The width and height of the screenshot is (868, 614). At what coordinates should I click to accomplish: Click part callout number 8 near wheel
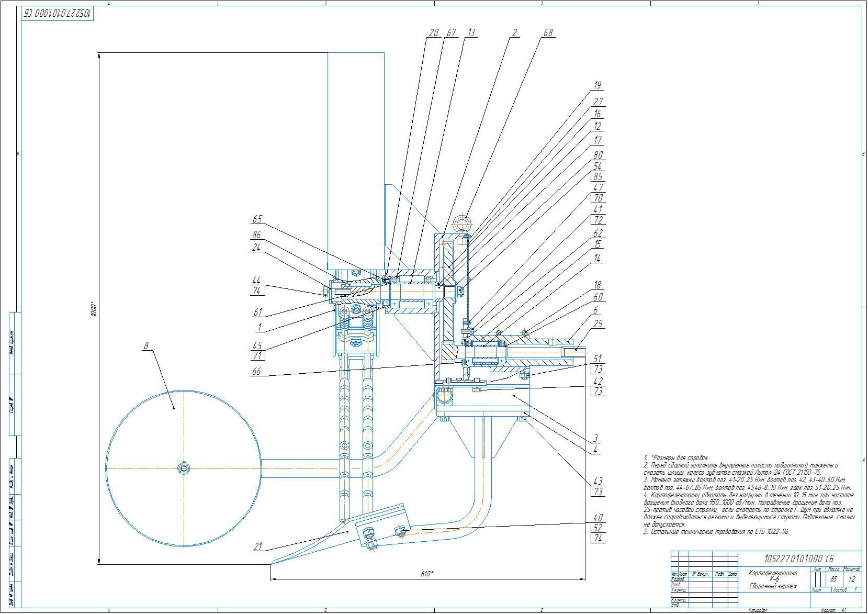click(147, 345)
